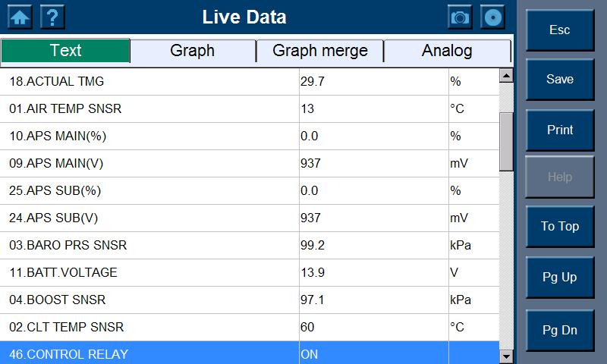The image size is (607, 364).
Task: Select the Analog tab
Action: [x=446, y=51]
